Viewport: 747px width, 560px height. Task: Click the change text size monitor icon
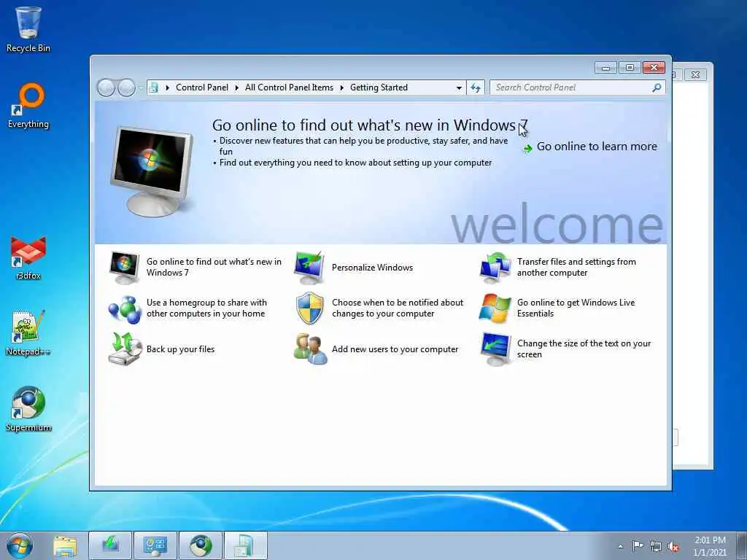(495, 349)
